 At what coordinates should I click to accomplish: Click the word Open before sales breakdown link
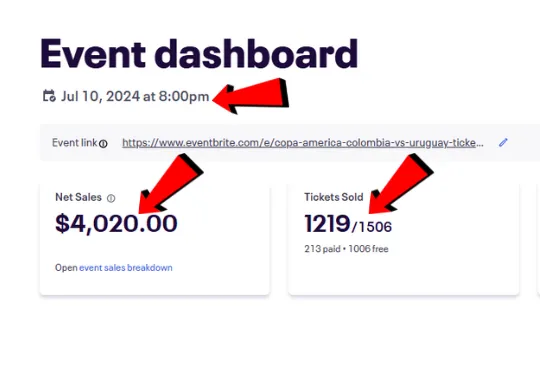pos(66,268)
